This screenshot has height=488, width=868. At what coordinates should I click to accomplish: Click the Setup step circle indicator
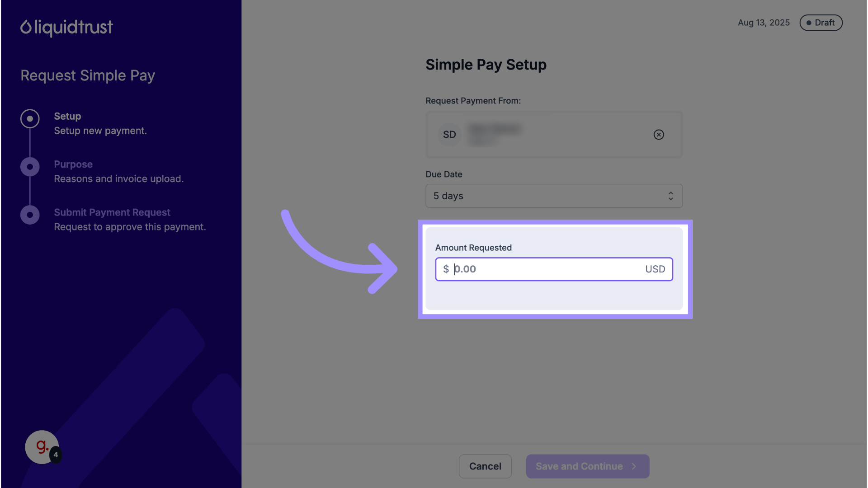click(x=30, y=119)
